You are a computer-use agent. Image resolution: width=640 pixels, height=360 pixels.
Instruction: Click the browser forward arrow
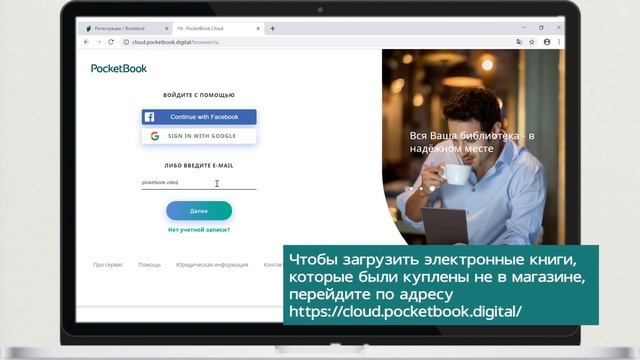(x=98, y=42)
